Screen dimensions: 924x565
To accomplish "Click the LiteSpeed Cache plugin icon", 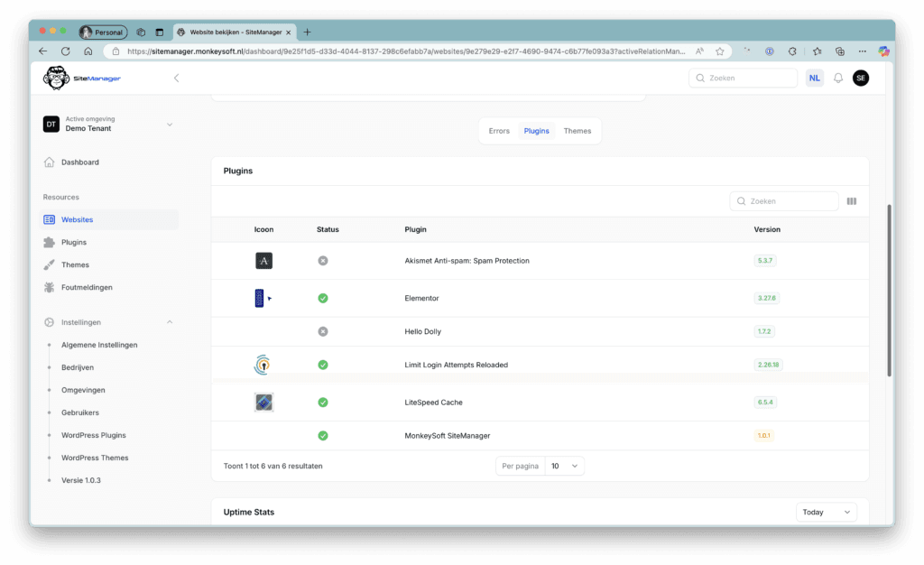I will point(263,403).
